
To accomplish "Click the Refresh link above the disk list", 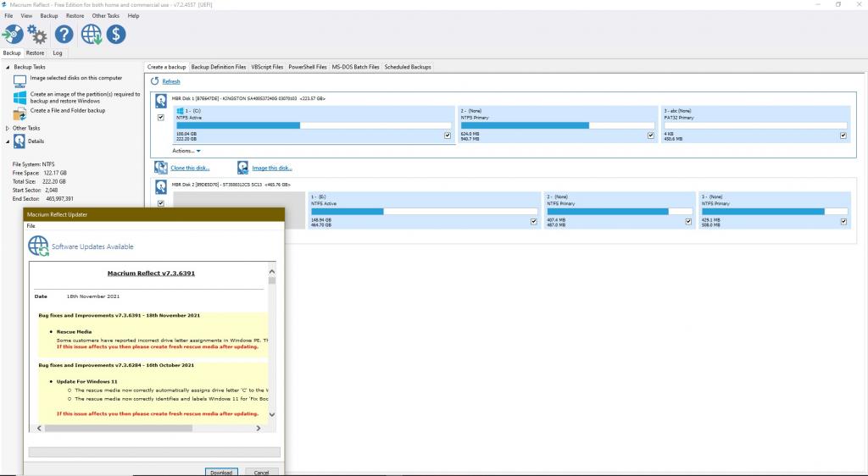I will click(x=171, y=82).
